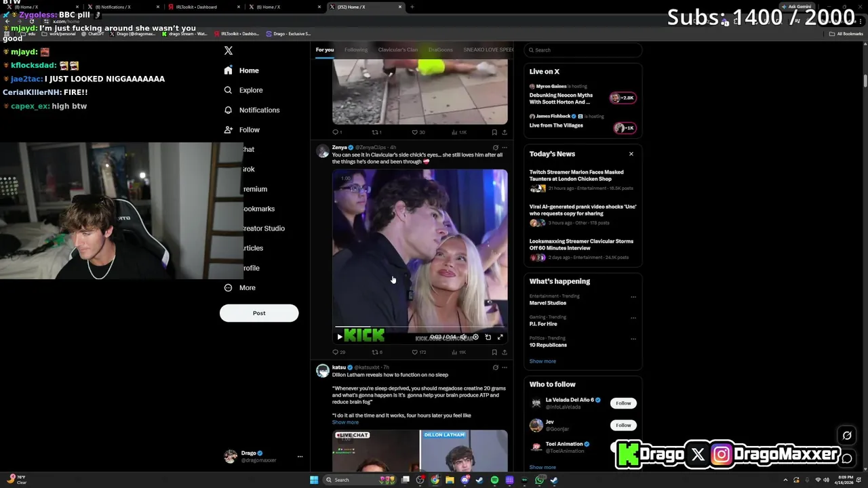Open a new browser tab
The image size is (868, 488).
pos(412,7)
